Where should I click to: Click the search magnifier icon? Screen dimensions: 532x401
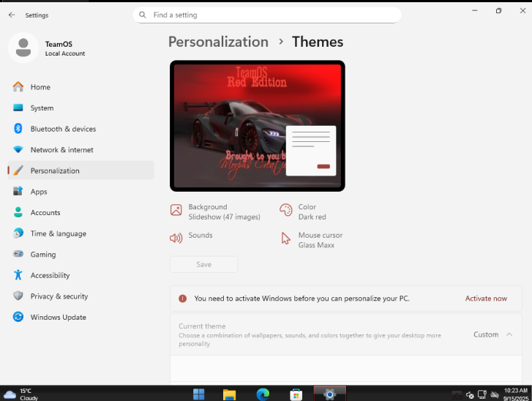[143, 15]
